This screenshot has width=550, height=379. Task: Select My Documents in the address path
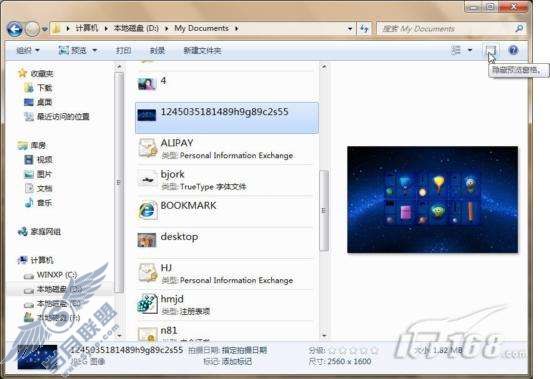point(201,28)
